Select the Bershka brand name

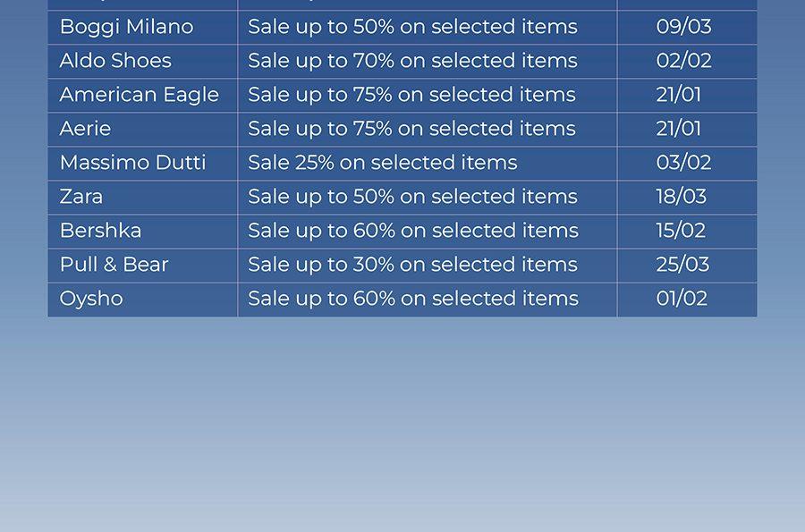click(100, 231)
